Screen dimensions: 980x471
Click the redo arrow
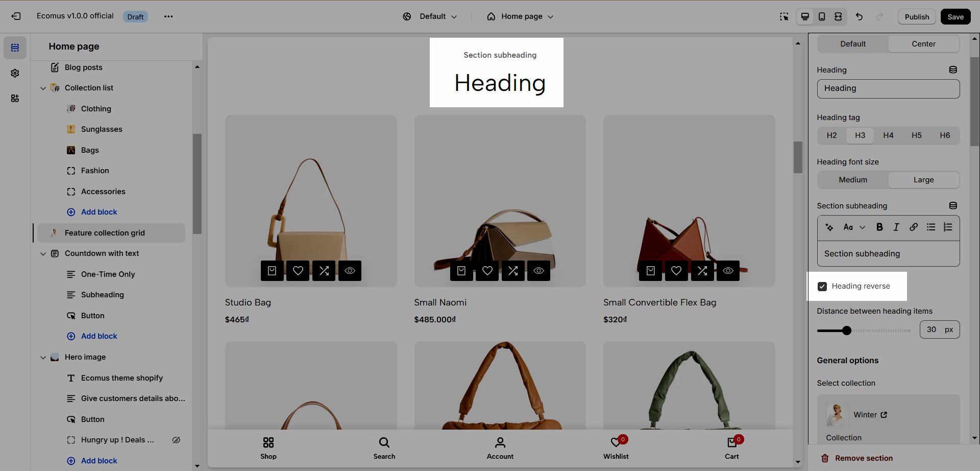pos(879,17)
